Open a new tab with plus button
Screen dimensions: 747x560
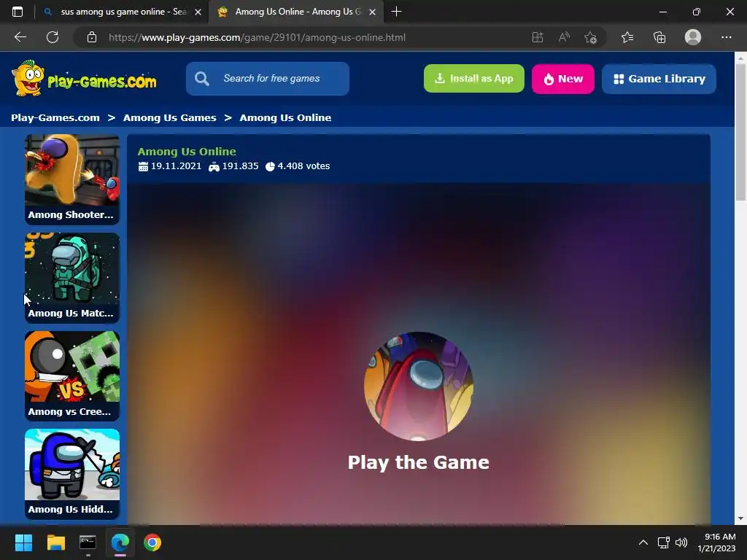(x=396, y=12)
